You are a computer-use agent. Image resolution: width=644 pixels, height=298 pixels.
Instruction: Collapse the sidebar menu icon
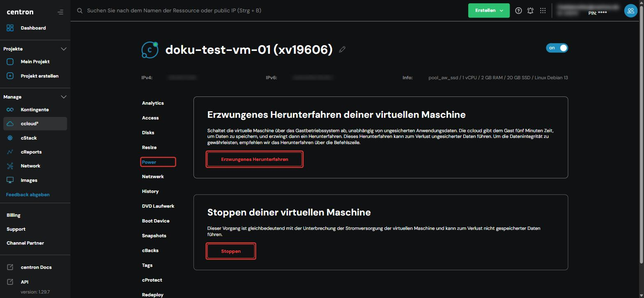click(60, 12)
